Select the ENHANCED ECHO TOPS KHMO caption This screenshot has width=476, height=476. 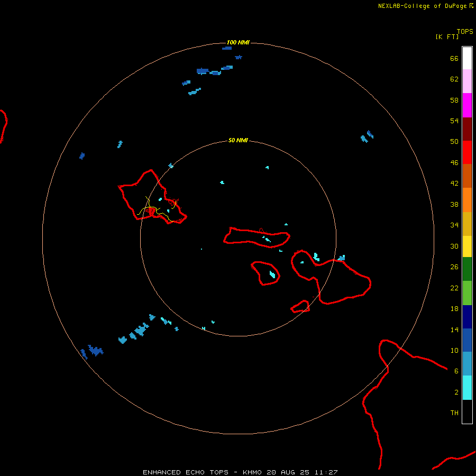240,472
